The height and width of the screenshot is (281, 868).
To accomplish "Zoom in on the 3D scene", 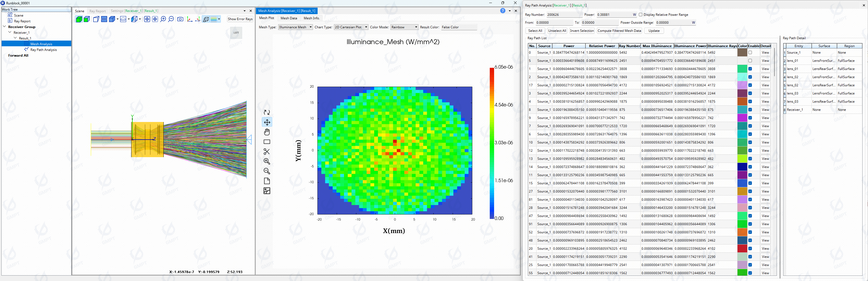I will tap(163, 19).
